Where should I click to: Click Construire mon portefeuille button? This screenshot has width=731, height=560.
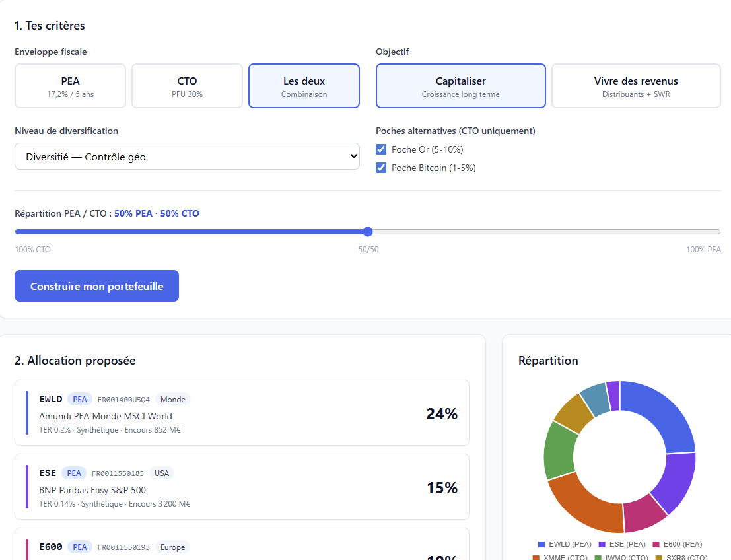[96, 286]
